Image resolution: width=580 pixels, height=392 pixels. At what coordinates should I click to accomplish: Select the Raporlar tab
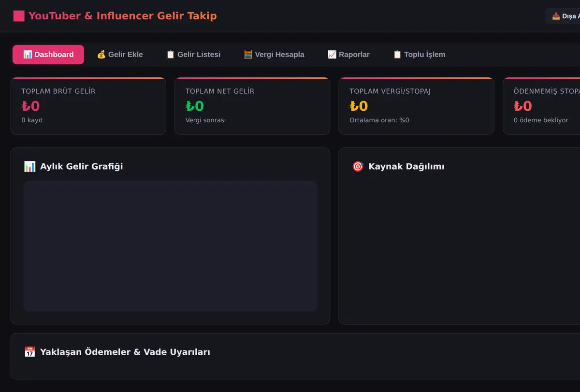click(348, 55)
